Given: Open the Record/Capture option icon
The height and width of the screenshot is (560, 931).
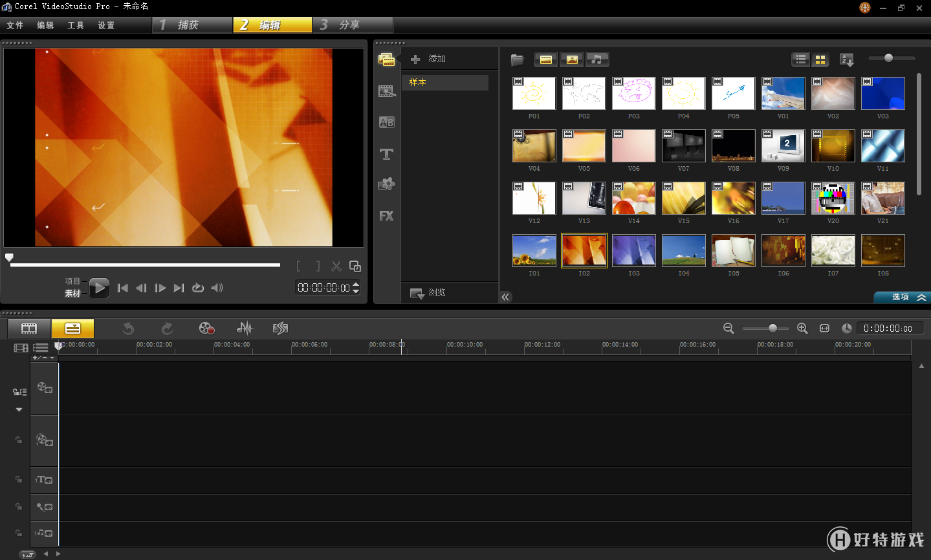Looking at the screenshot, I should pyautogui.click(x=206, y=328).
